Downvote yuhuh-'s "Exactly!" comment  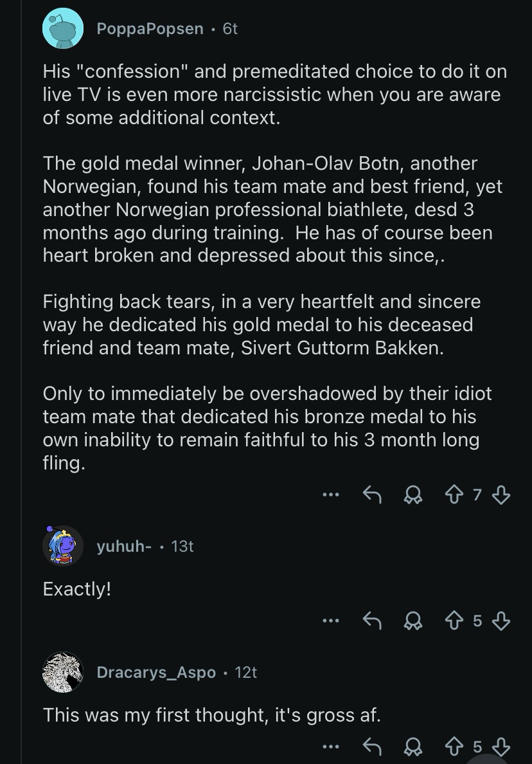click(x=501, y=621)
